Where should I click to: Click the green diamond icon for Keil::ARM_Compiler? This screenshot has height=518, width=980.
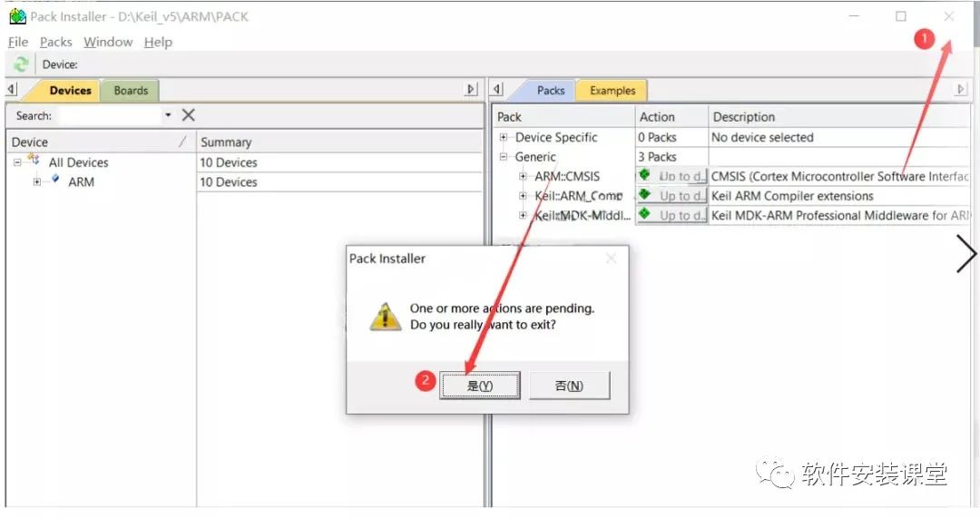(x=644, y=195)
